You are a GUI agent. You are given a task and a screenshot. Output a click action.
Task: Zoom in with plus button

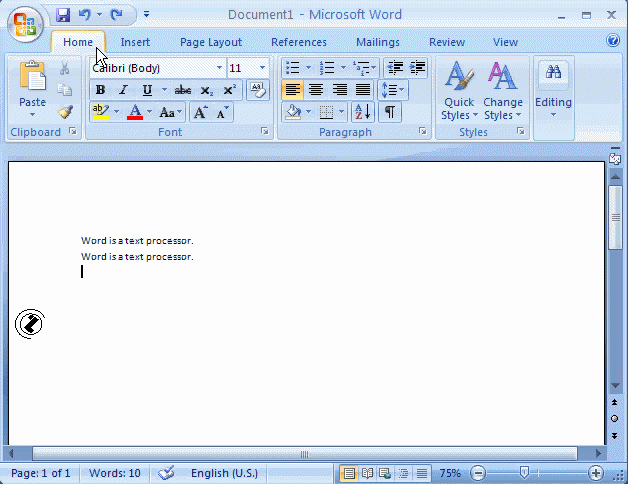point(596,473)
